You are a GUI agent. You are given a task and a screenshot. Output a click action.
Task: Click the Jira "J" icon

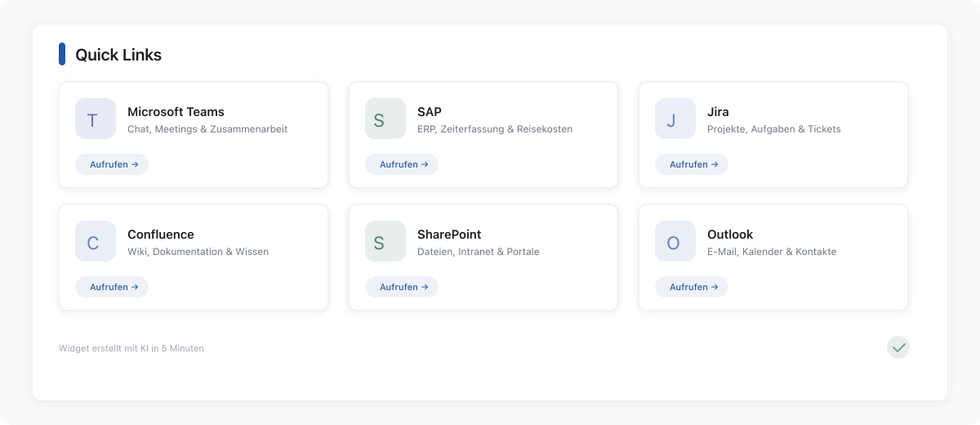675,119
